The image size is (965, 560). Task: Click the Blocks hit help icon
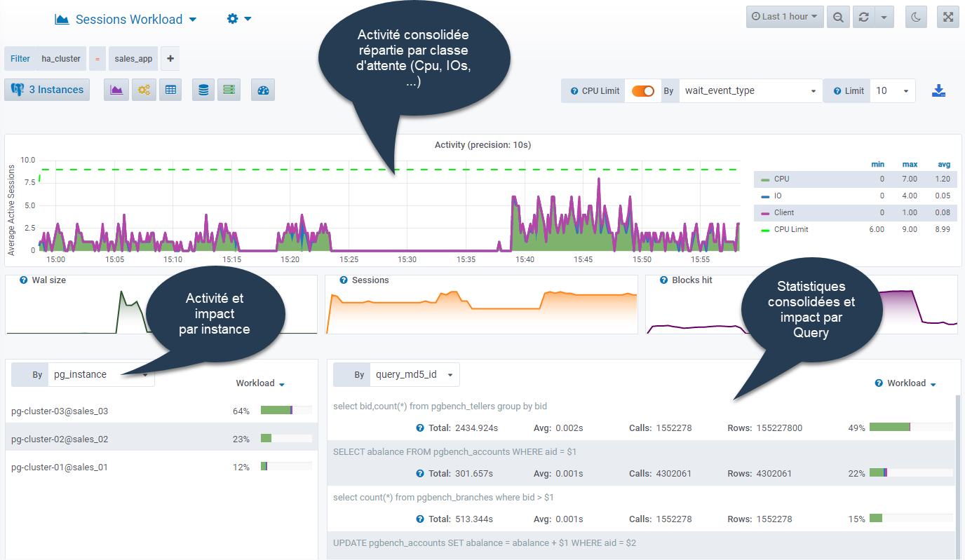664,280
